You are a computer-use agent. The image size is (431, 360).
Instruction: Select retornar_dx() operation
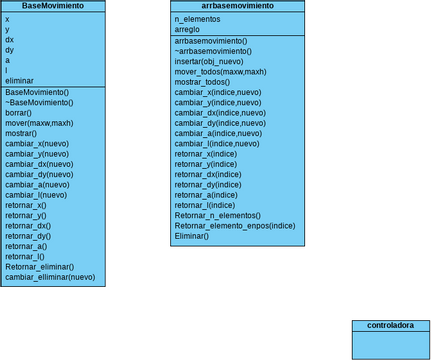[x=28, y=226]
